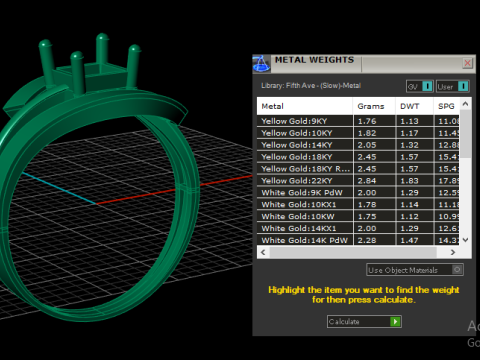Click the vertical scrollbar thumb

tap(465, 134)
